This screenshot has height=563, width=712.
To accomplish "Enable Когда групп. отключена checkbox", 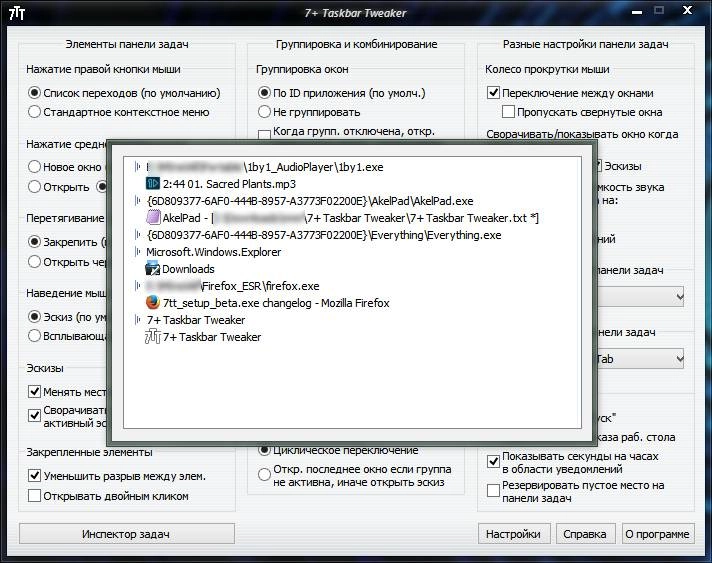I will pos(264,134).
